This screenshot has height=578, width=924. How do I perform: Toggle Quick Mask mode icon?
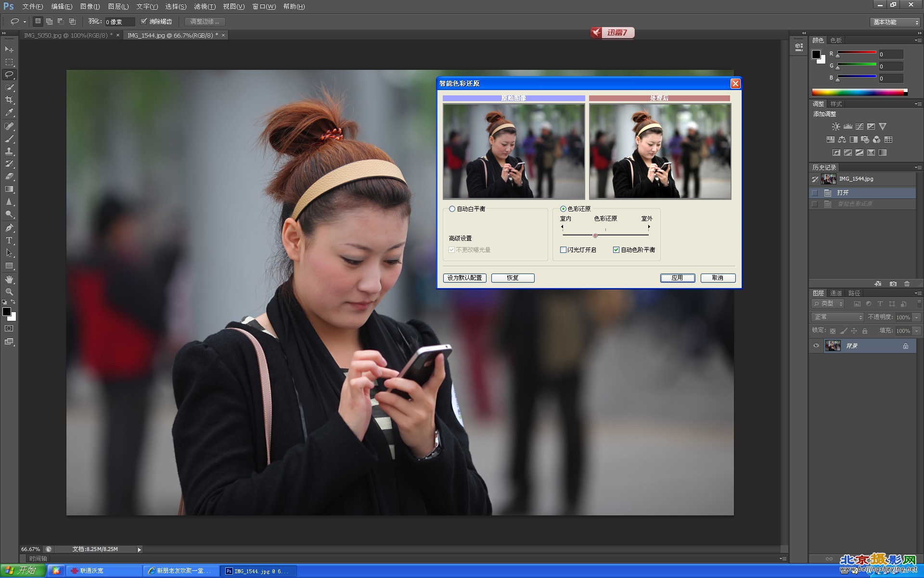[x=9, y=328]
